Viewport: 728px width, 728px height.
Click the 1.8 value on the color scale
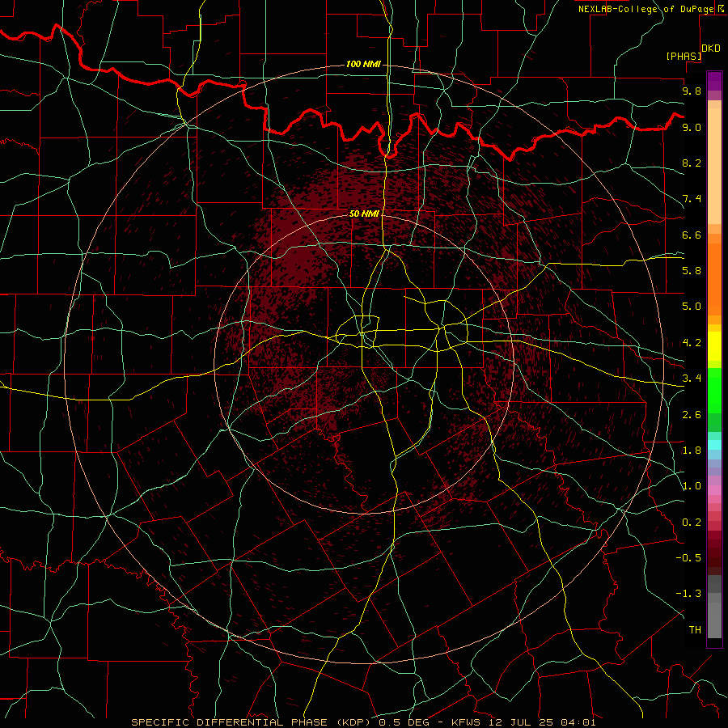pos(692,451)
